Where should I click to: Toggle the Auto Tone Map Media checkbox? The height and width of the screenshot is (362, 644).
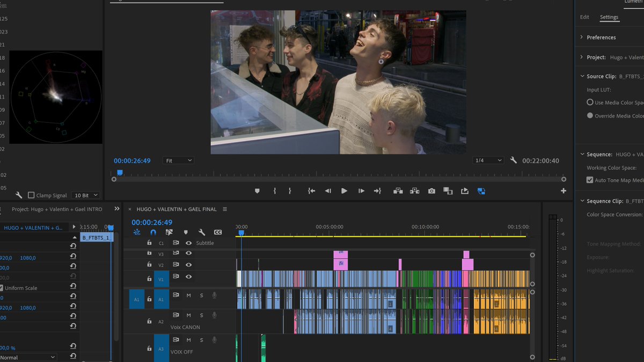[x=590, y=180]
